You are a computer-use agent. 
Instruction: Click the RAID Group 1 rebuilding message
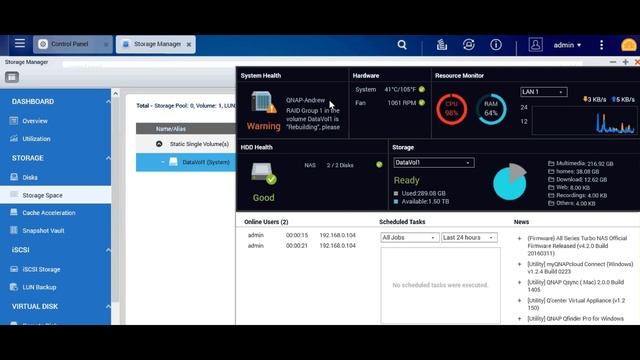coord(313,119)
